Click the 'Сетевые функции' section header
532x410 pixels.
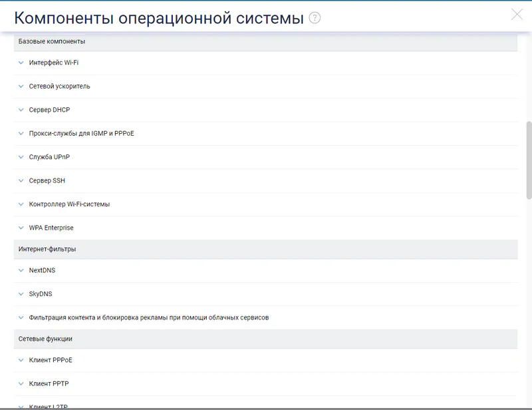265,339
